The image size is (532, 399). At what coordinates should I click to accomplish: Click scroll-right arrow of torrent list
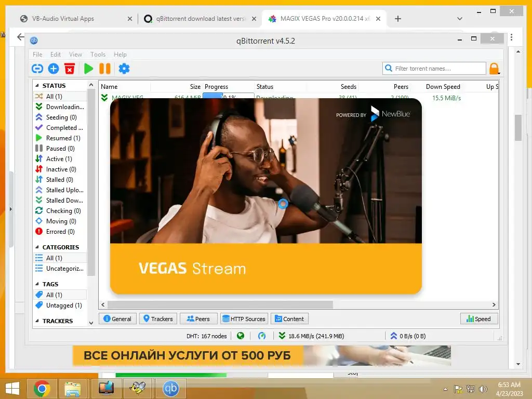click(494, 304)
